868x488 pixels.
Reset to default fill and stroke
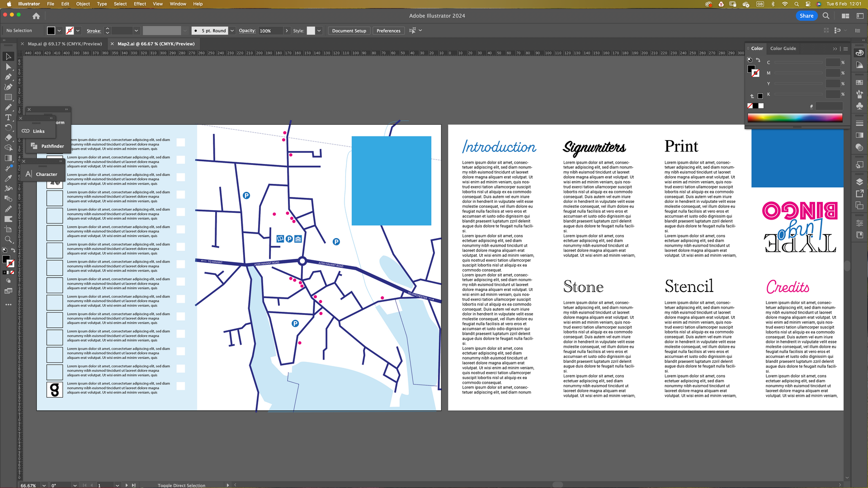5,250
